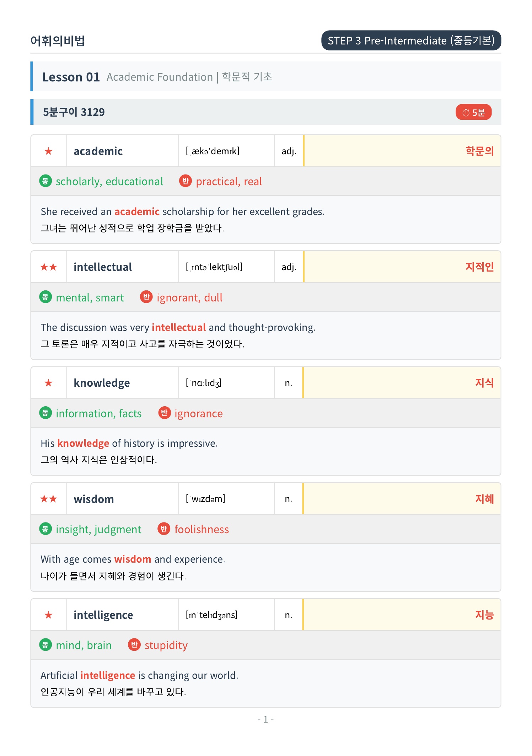The image size is (532, 756).
Task: Click the antonym icon beside practical, real
Action: click(185, 181)
